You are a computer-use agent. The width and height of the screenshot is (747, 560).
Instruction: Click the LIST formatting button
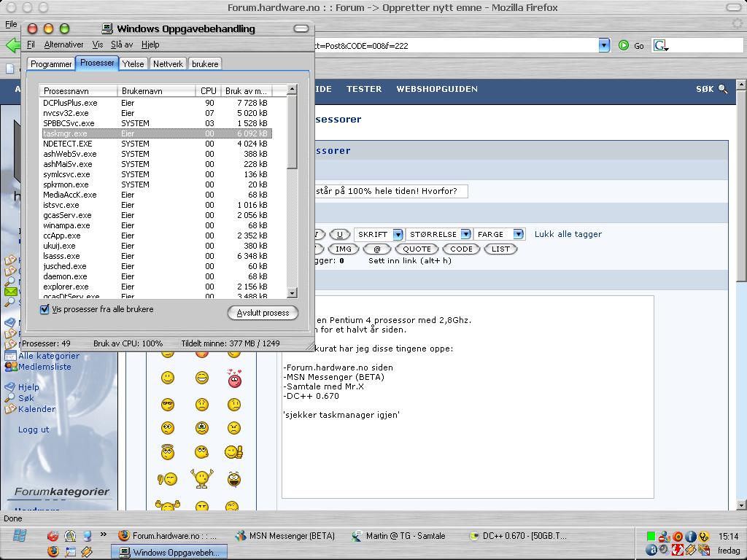(x=500, y=249)
